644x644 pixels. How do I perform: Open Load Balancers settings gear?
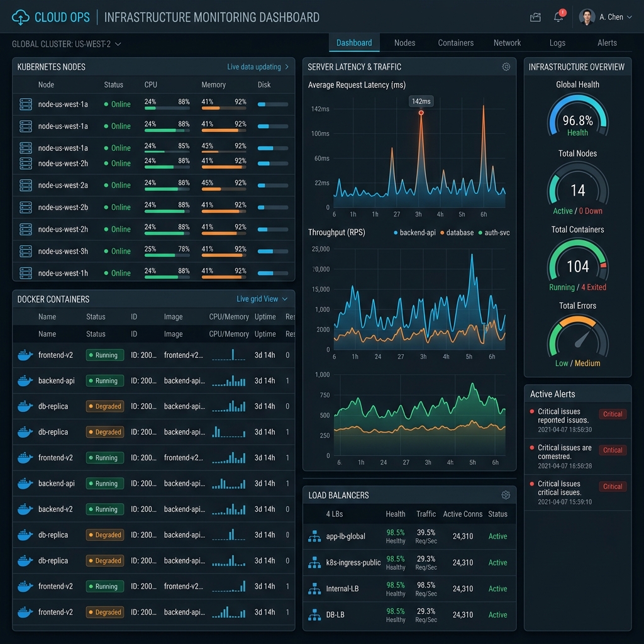tap(506, 495)
